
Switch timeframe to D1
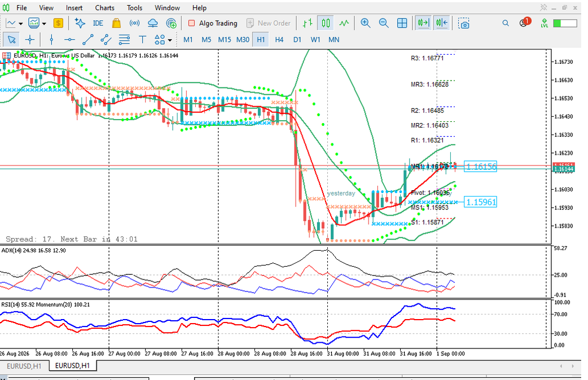click(x=297, y=40)
